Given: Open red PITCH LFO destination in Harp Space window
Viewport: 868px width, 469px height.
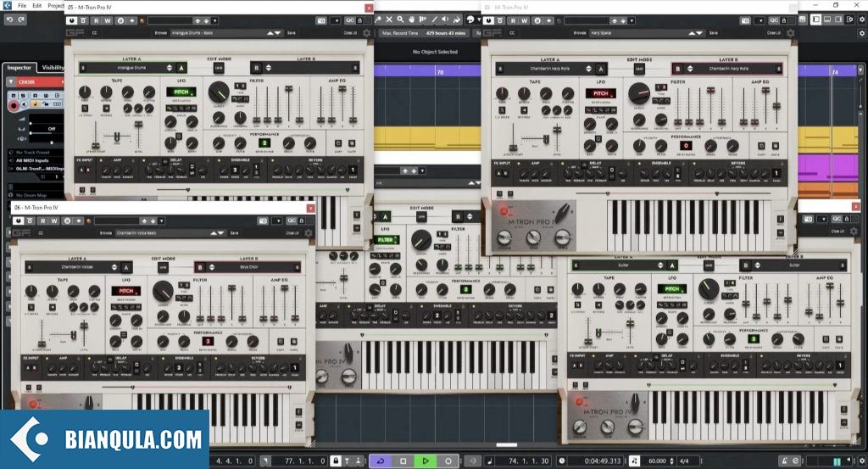Looking at the screenshot, I should point(601,93).
